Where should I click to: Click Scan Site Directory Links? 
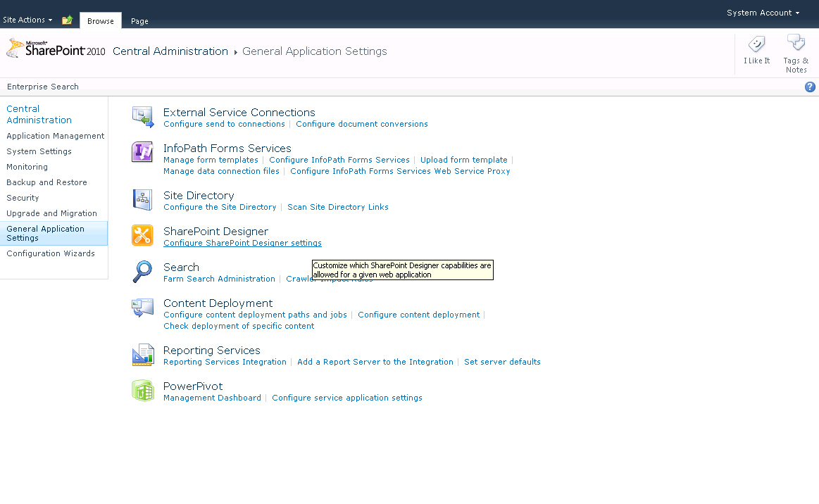point(338,207)
